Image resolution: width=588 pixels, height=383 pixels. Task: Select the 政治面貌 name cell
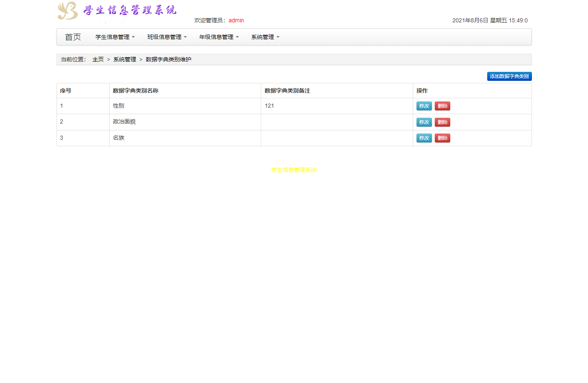click(185, 122)
